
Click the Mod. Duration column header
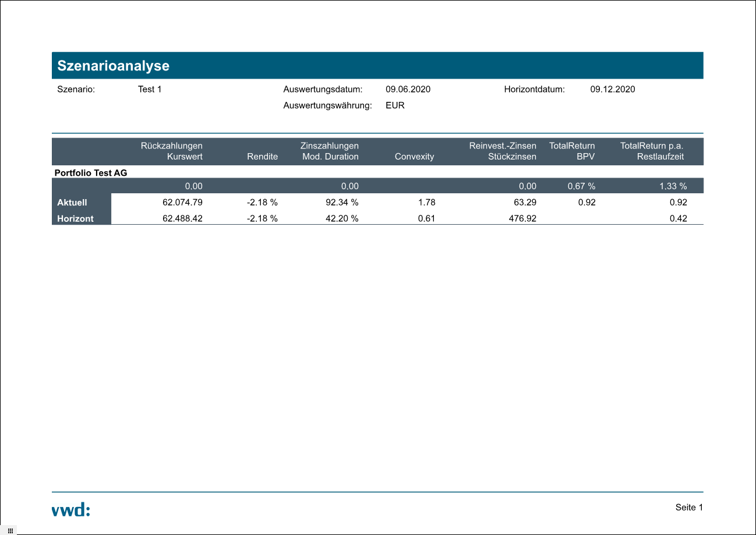pos(330,157)
